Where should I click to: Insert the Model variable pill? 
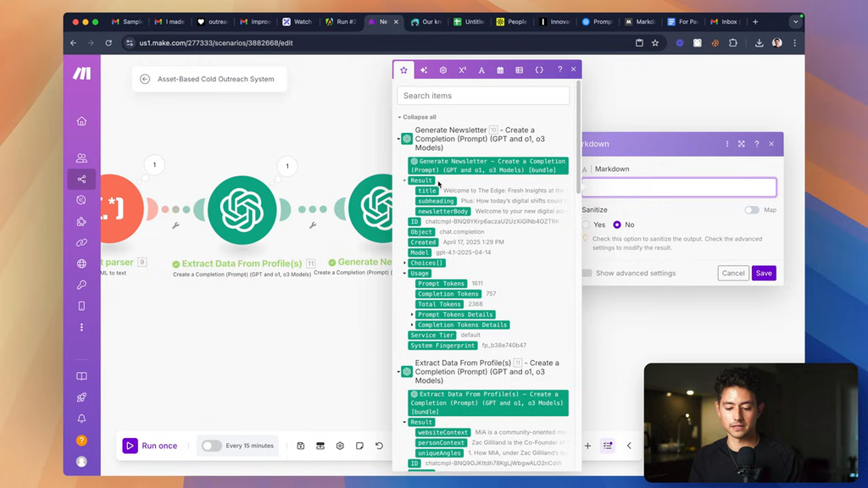[x=420, y=252]
